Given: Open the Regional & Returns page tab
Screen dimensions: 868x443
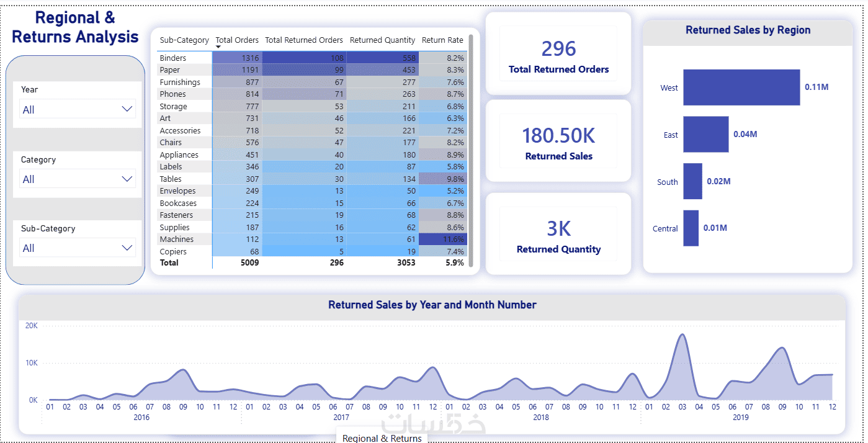Looking at the screenshot, I should tap(382, 438).
